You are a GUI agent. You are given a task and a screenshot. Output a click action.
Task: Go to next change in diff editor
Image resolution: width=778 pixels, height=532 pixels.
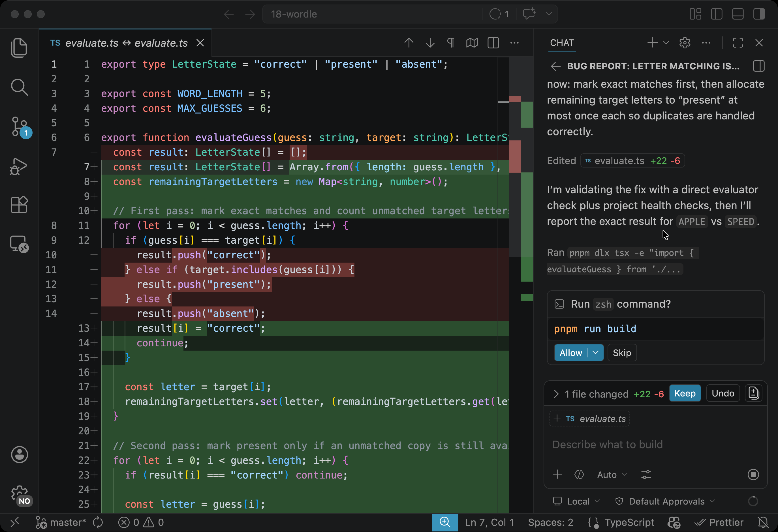click(430, 43)
